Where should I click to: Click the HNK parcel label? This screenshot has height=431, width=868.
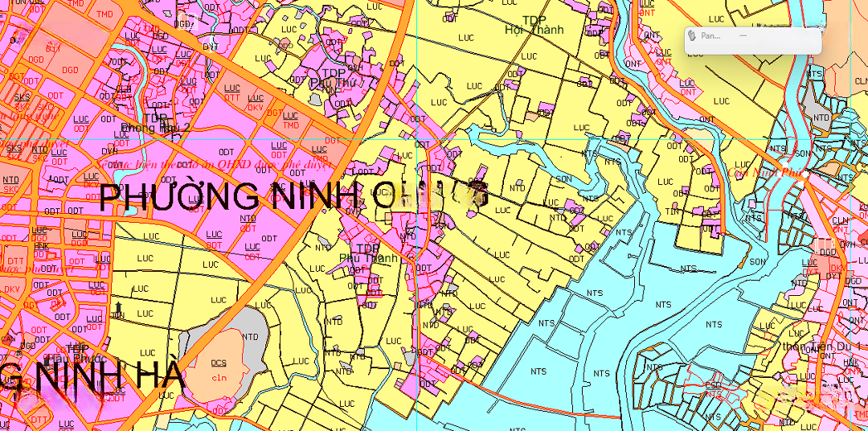coord(39,246)
